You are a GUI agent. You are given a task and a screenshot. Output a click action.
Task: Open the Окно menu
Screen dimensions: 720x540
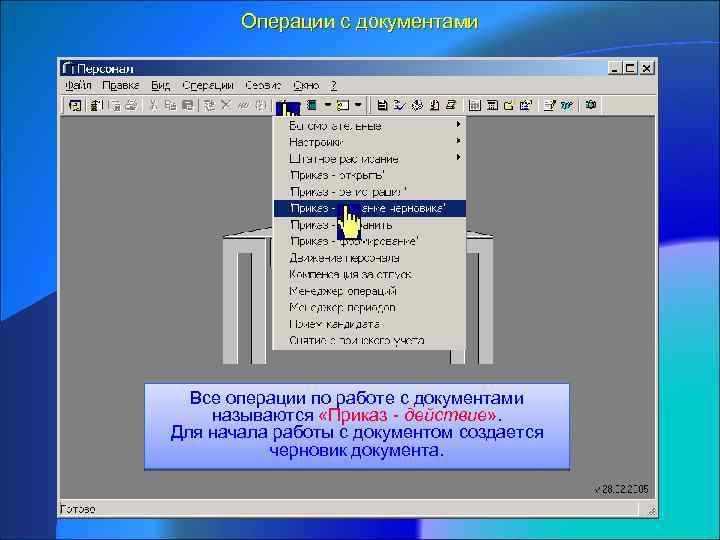coord(306,85)
